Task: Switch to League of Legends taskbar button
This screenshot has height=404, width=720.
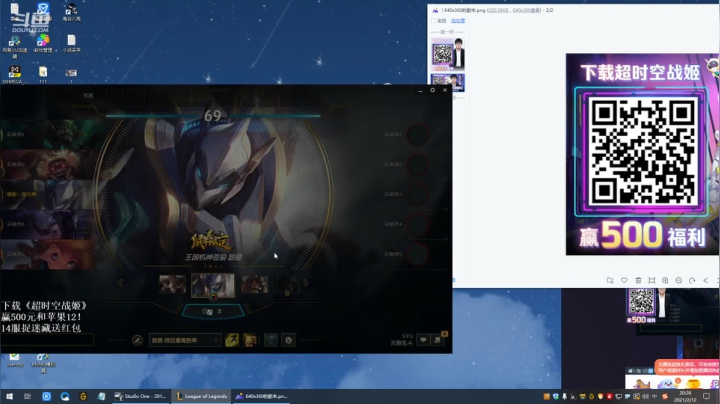Action: point(202,396)
